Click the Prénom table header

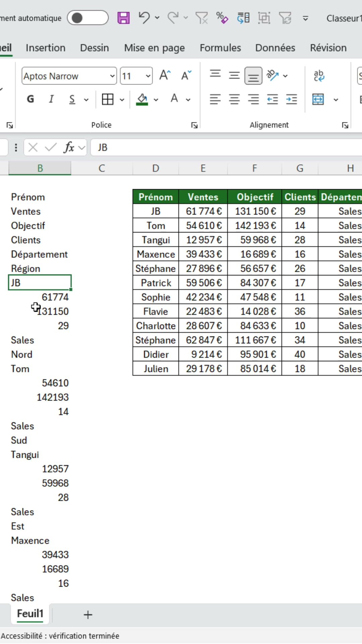tap(156, 197)
